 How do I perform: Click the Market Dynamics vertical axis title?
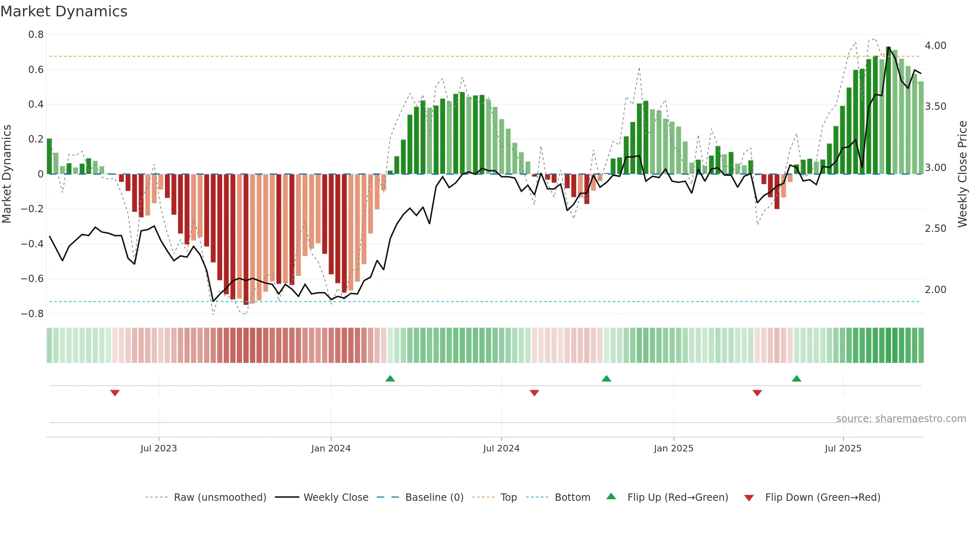click(x=7, y=174)
